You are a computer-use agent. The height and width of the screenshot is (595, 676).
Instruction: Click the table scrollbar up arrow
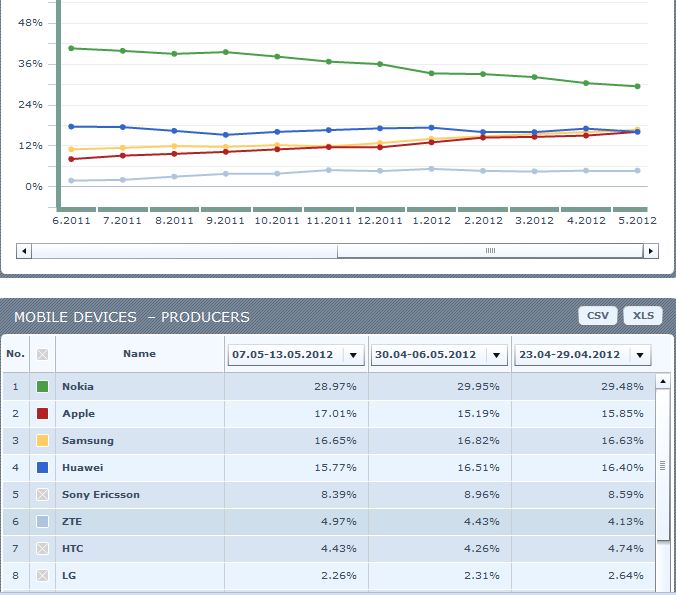coord(663,381)
